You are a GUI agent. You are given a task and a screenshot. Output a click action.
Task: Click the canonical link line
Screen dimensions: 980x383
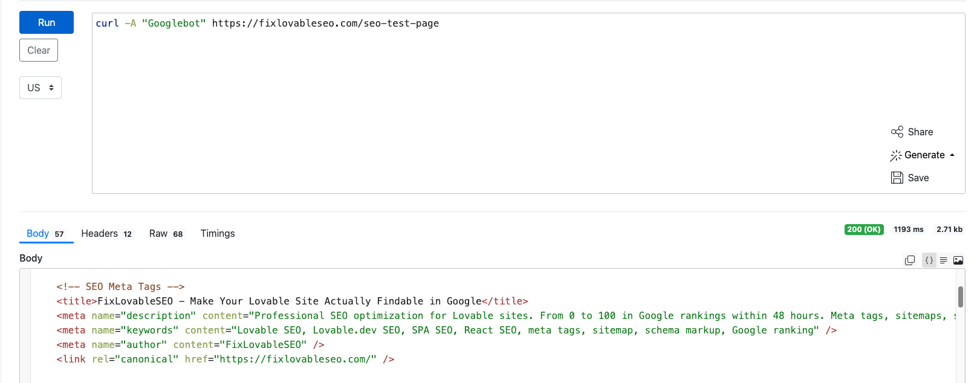[x=226, y=359]
